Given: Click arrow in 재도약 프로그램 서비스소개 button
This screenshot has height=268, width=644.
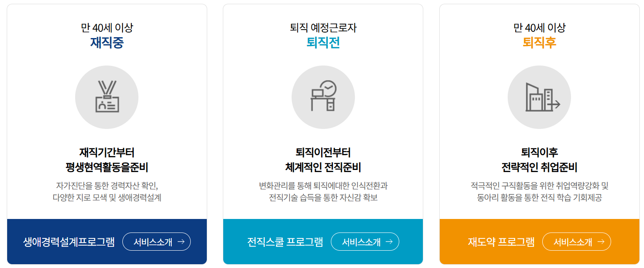Looking at the screenshot, I should point(601,242).
